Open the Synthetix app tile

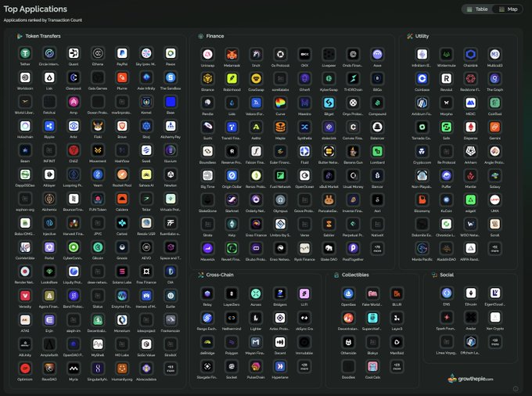click(x=304, y=128)
